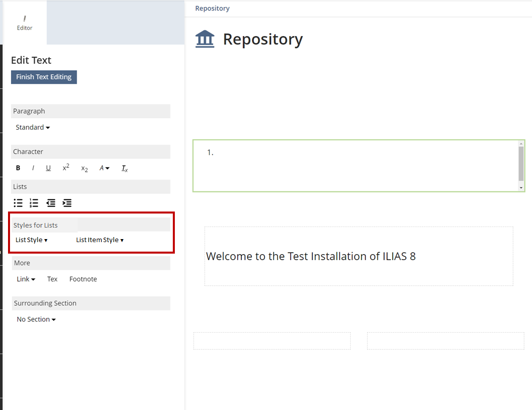
Task: Insert a Footnote
Action: pyautogui.click(x=83, y=279)
